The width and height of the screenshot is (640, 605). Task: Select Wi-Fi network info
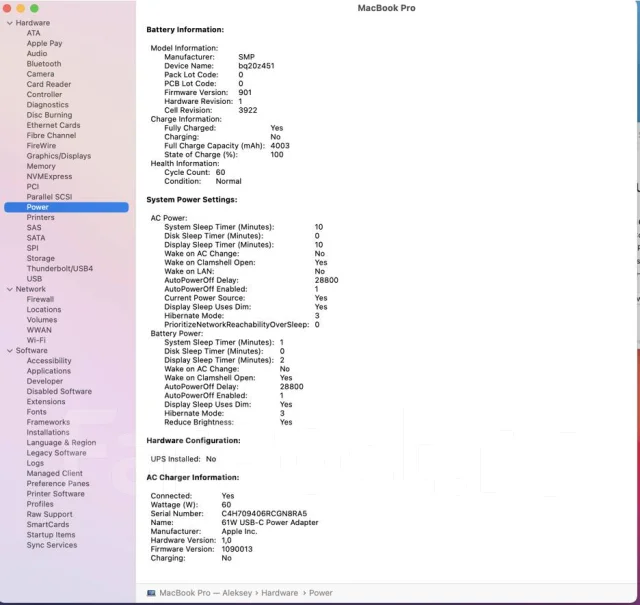(36, 340)
